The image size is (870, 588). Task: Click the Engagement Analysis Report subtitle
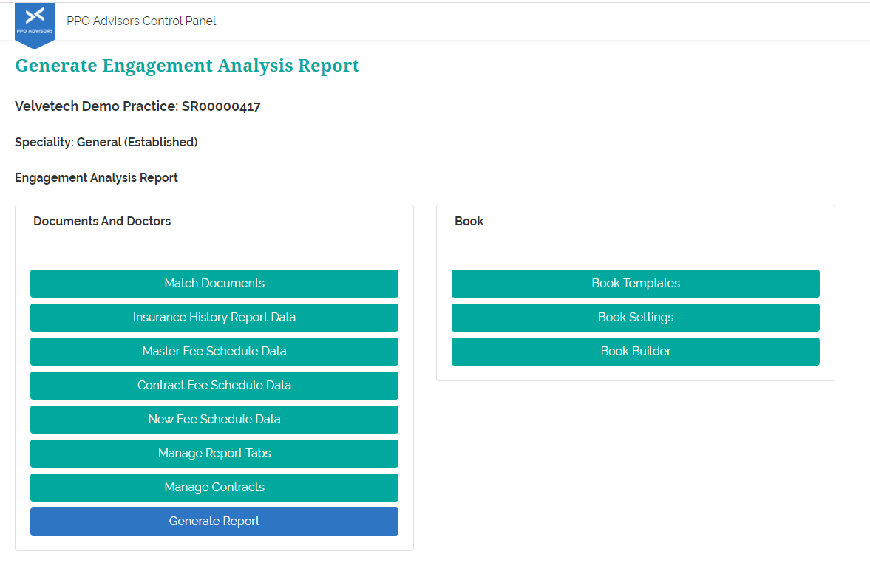[96, 177]
